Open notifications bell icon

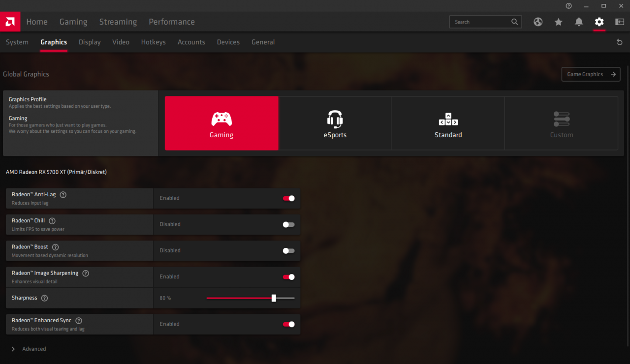[579, 22]
